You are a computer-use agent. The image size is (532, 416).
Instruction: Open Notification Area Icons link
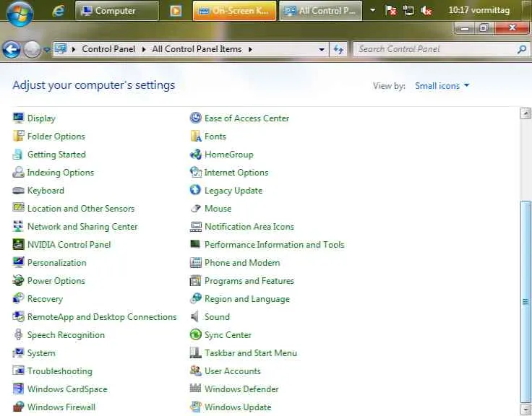click(x=249, y=227)
